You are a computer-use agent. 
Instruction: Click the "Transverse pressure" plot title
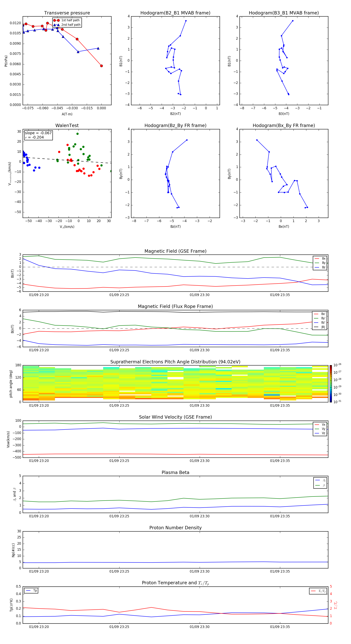pos(67,13)
